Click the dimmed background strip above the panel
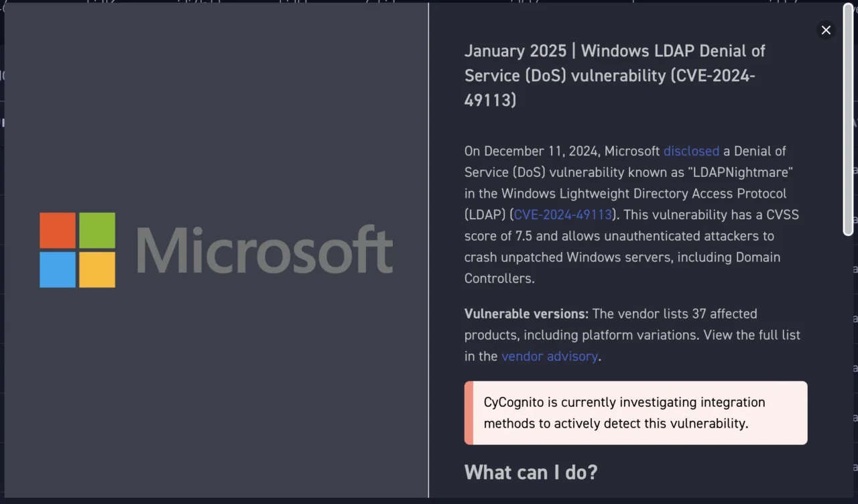This screenshot has width=858, height=504. [x=429, y=1]
